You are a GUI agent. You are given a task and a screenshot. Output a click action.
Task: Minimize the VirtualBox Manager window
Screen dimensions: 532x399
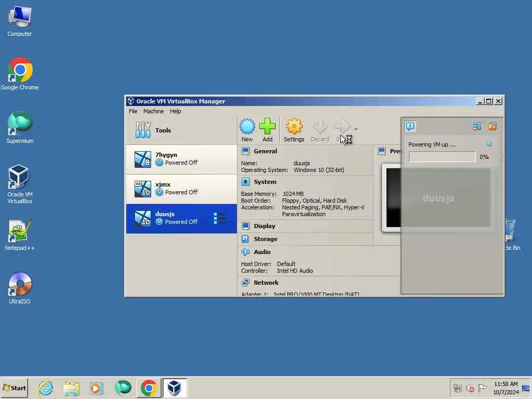(480, 101)
